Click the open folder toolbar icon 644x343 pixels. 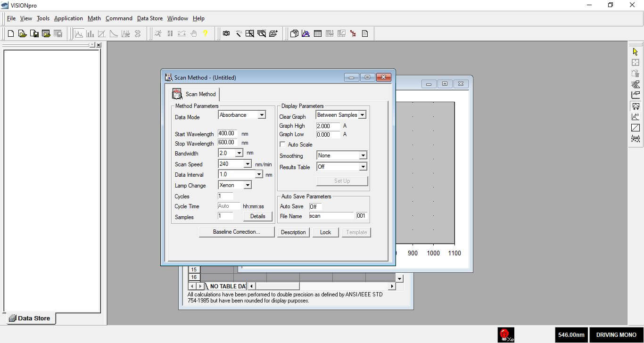pyautogui.click(x=22, y=33)
